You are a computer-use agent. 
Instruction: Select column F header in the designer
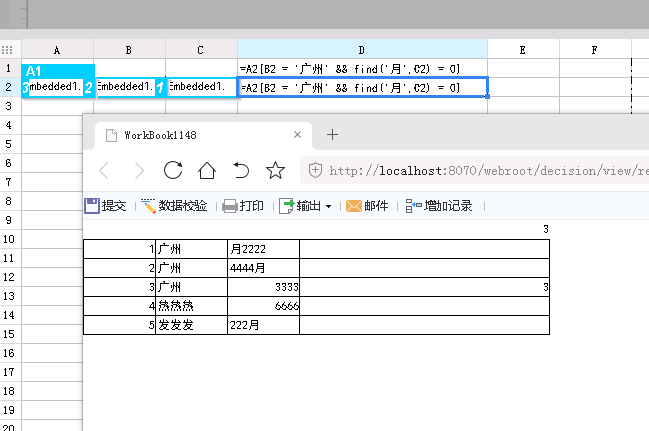(596, 50)
